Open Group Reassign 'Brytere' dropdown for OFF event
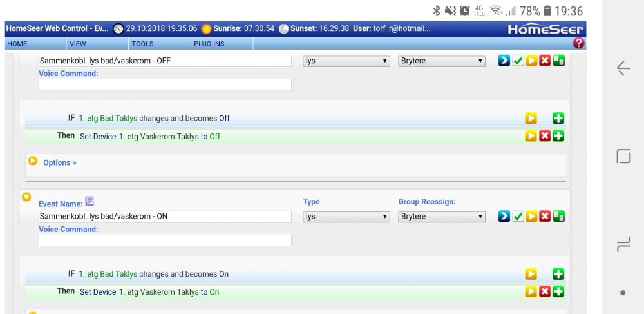Image resolution: width=644 pixels, height=314 pixels. click(442, 61)
